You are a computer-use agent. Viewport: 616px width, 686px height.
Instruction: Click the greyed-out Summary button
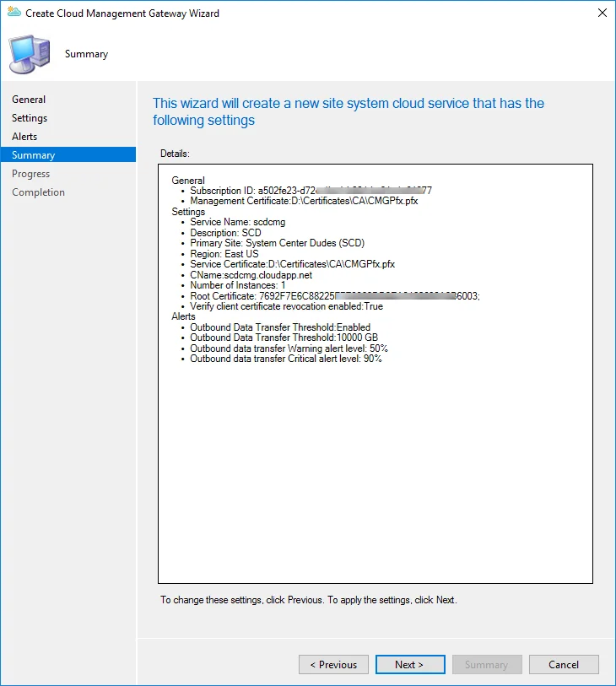[x=487, y=665]
